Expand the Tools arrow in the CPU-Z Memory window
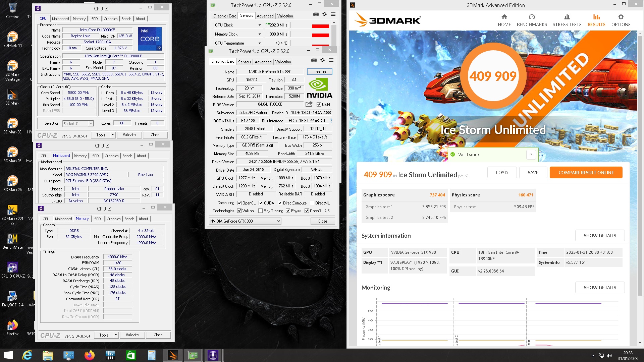 (x=116, y=335)
